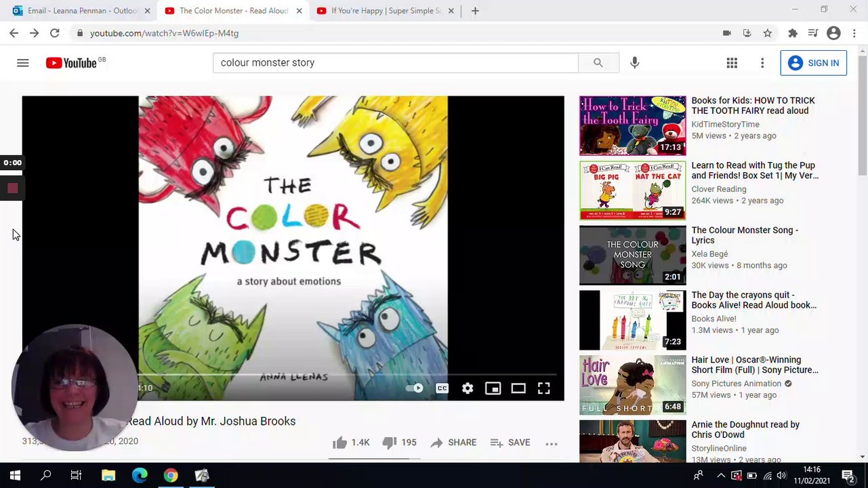Open Learn to Read with Tug the Pup video title

[755, 170]
